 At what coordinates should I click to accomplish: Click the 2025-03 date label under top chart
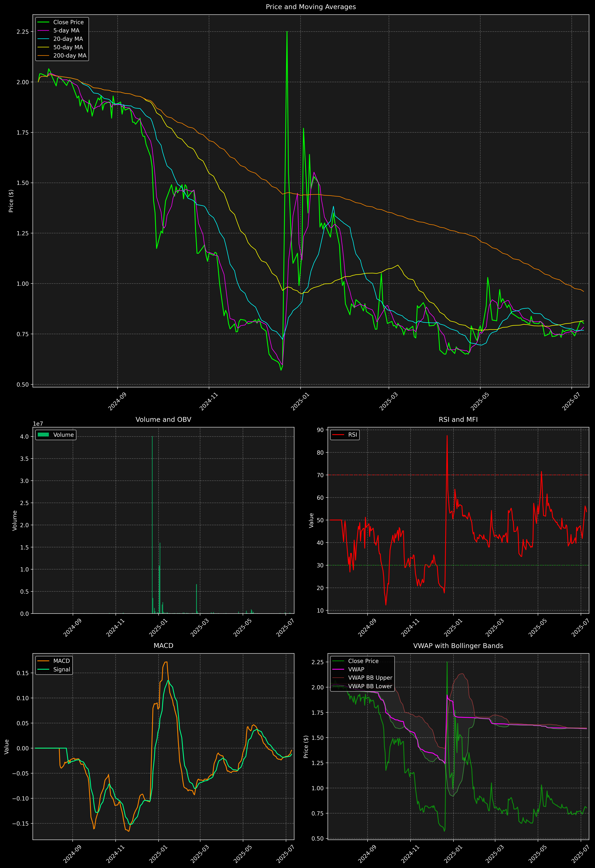point(388,402)
